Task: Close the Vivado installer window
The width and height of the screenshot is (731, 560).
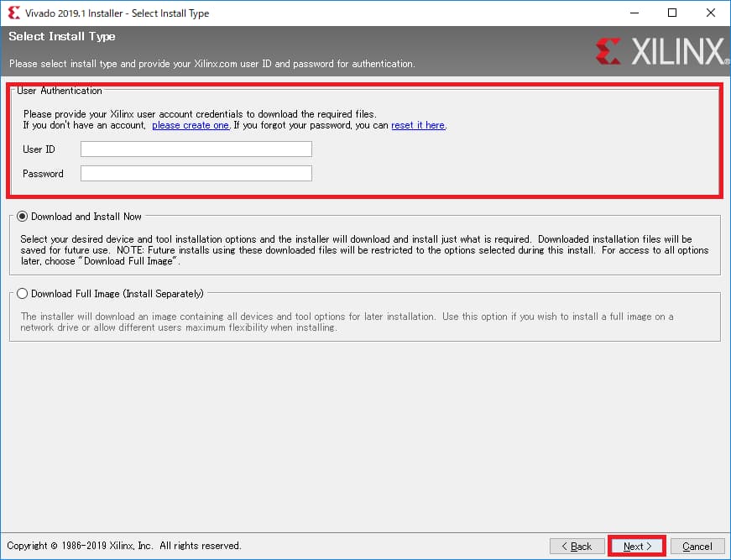Action: [x=711, y=13]
